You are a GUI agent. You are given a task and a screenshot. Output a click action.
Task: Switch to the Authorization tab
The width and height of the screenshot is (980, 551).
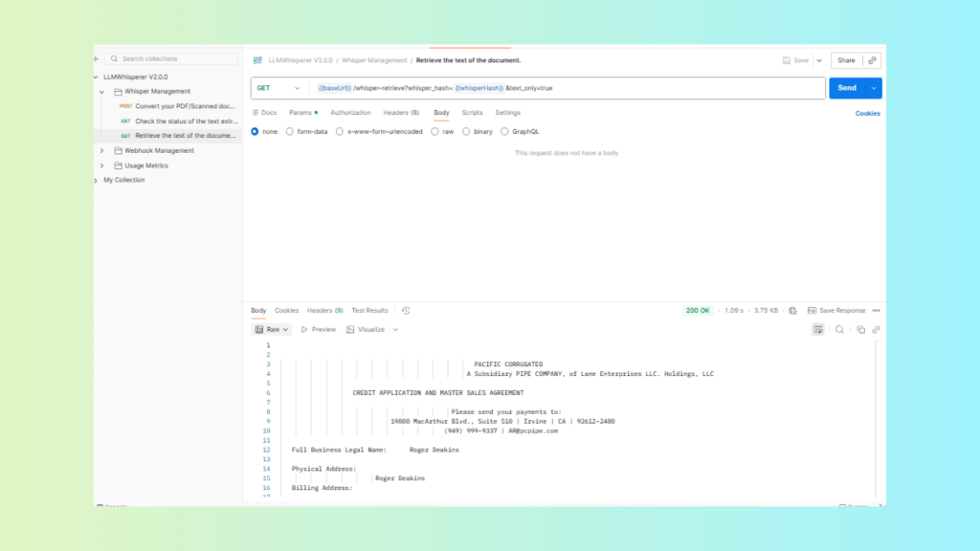350,113
